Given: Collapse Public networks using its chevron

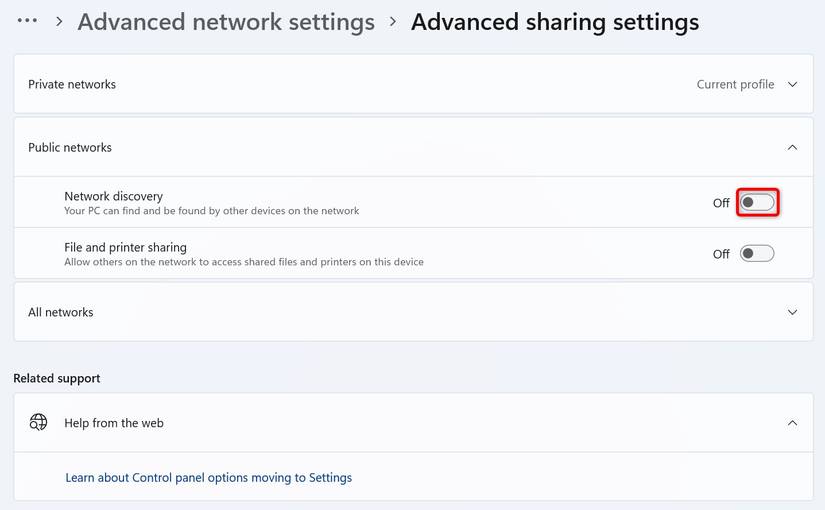Looking at the screenshot, I should [x=792, y=148].
